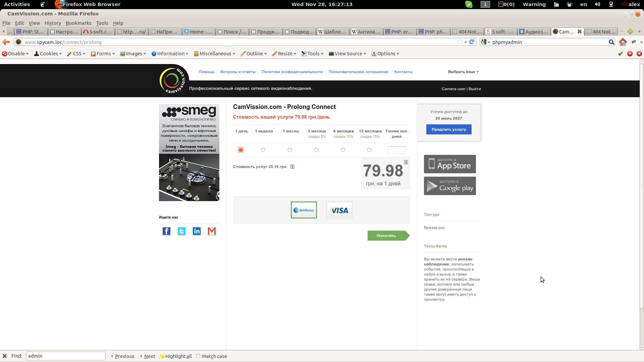644x362 pixels.
Task: Bookmark page with the star icon
Action: coord(460,42)
